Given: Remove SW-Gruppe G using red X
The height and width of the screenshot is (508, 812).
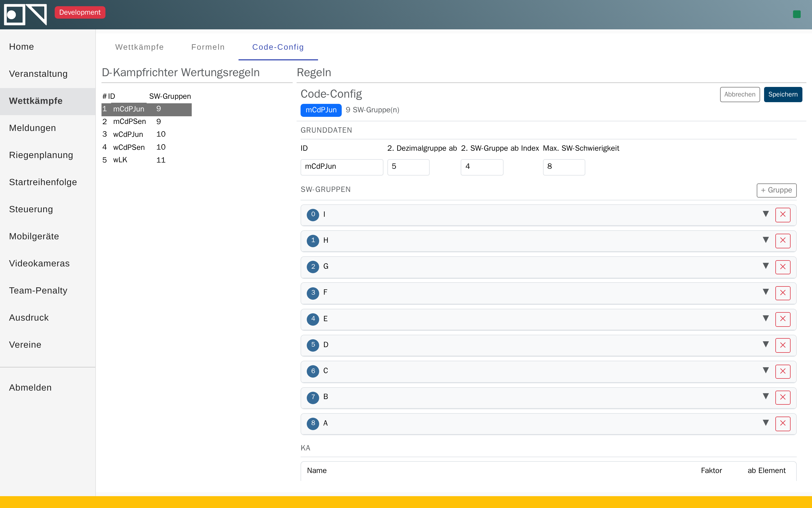Looking at the screenshot, I should coord(782,267).
